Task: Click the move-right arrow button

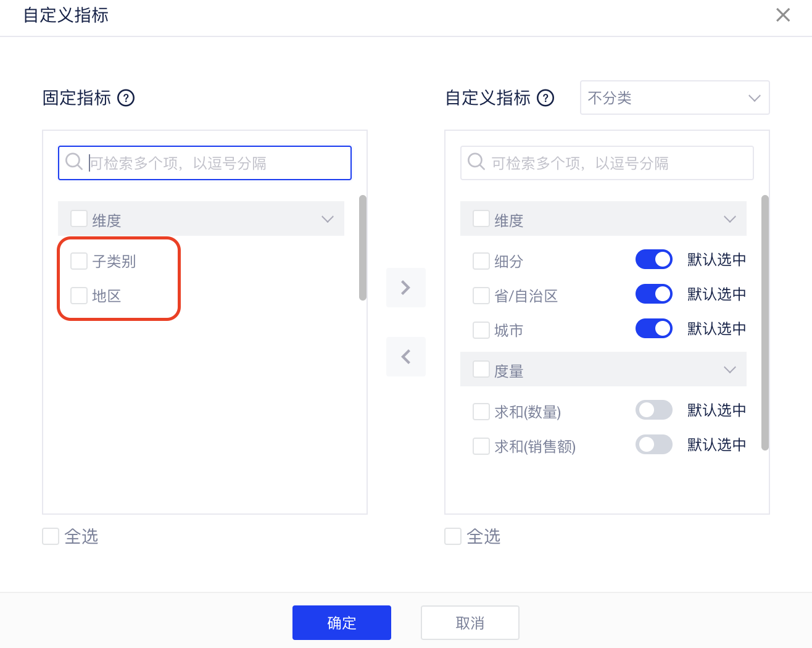Action: coord(405,288)
